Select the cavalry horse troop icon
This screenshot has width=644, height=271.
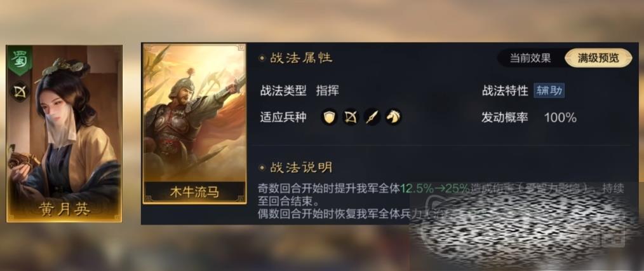coord(394,118)
